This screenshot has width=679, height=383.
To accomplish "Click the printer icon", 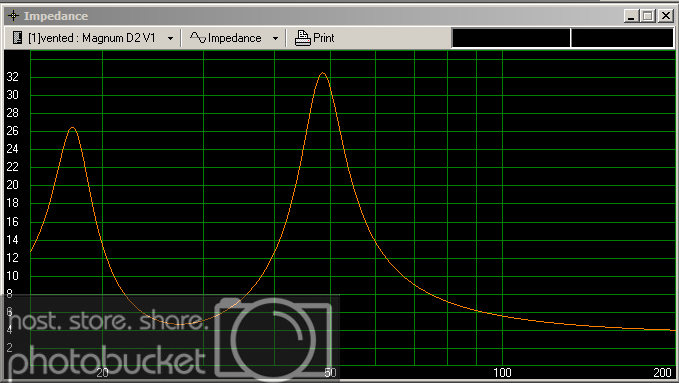I will click(302, 38).
